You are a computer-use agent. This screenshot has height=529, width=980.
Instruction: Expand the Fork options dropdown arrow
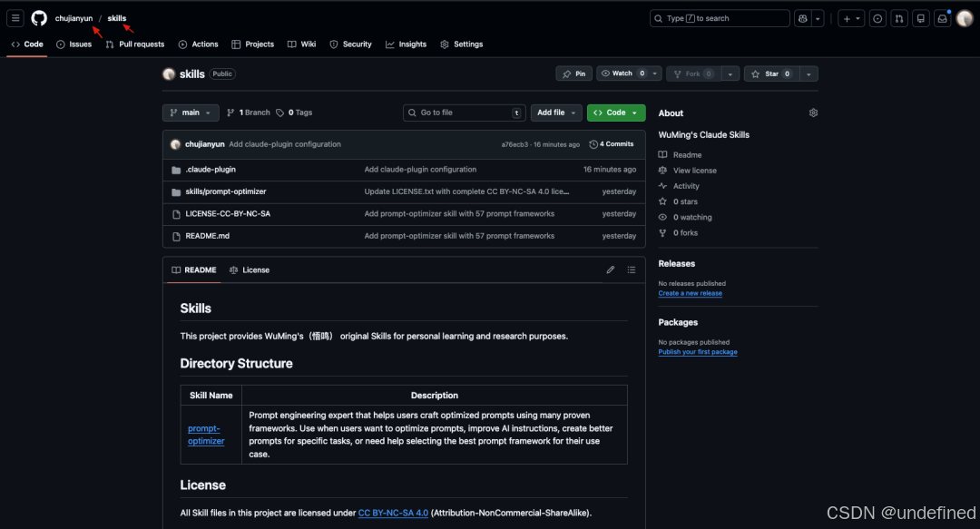(730, 73)
